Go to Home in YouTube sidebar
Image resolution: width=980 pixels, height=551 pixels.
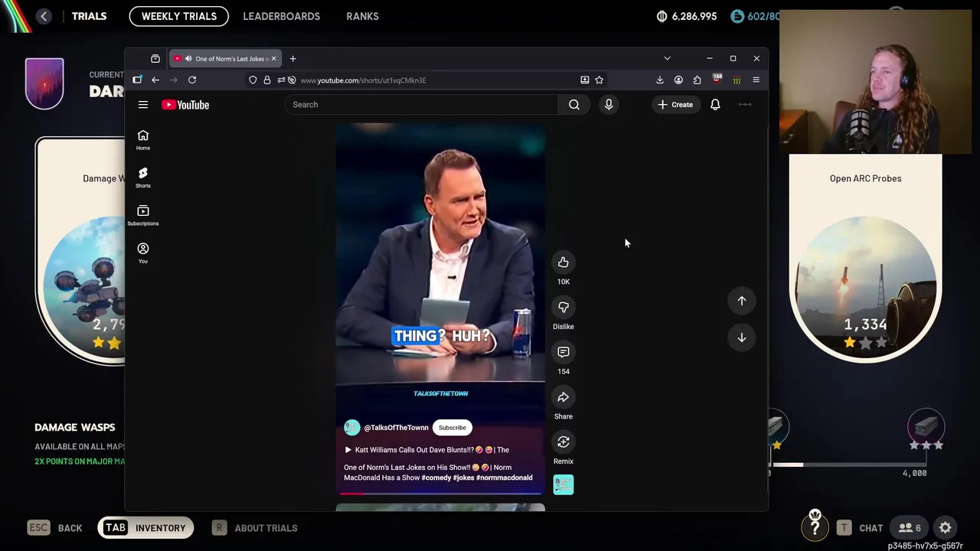click(143, 140)
